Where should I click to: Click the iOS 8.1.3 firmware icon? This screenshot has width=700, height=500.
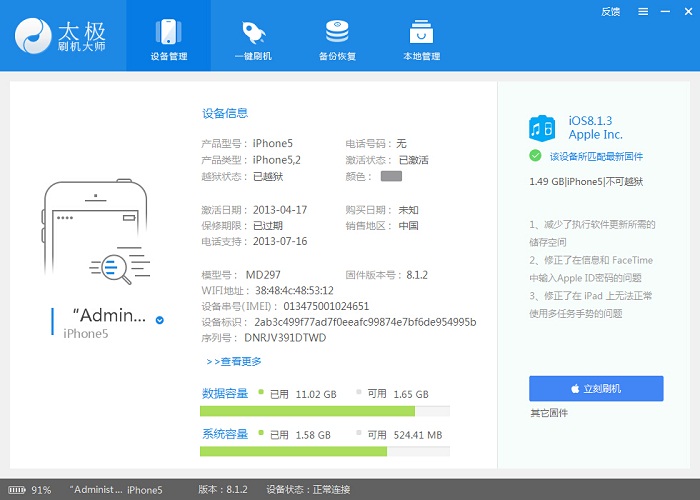(542, 128)
